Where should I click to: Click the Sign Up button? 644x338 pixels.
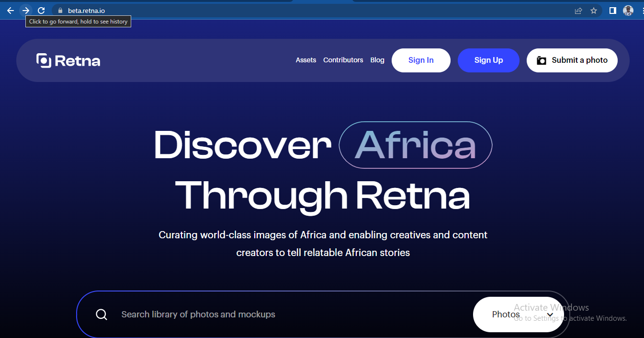(488, 60)
